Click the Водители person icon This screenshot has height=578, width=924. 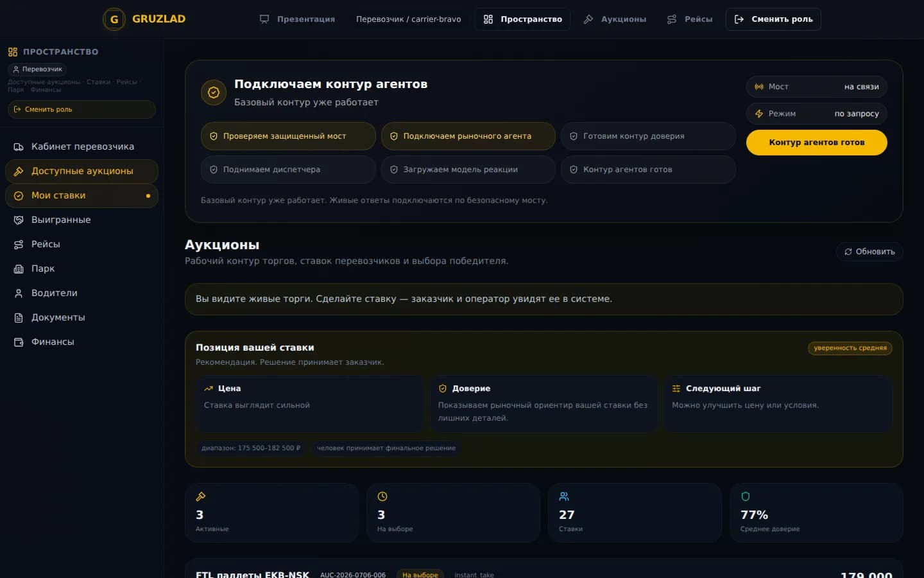pos(19,293)
